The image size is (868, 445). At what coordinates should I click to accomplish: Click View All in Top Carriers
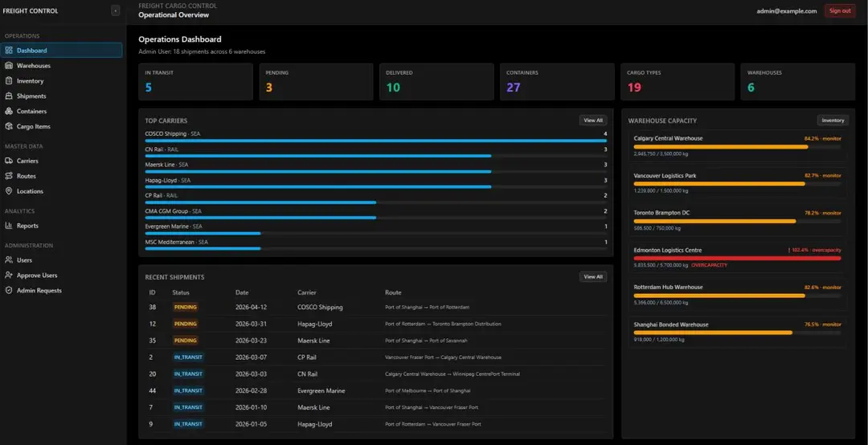(593, 120)
